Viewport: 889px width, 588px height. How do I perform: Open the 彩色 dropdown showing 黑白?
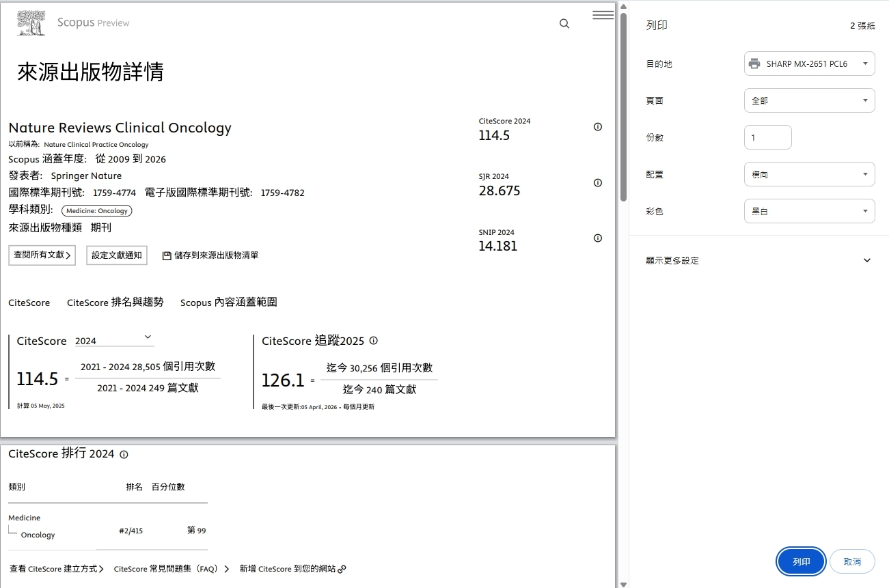click(809, 211)
